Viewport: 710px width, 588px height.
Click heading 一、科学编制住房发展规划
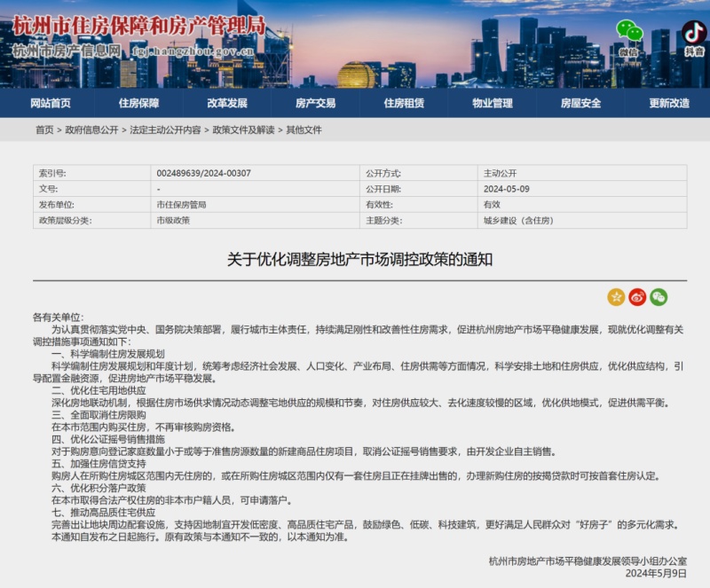(108, 354)
